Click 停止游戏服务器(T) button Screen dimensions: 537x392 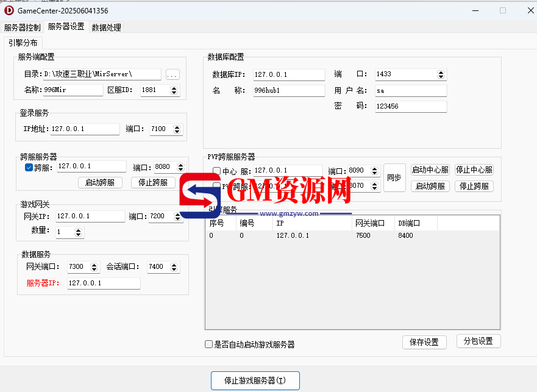pyautogui.click(x=255, y=380)
